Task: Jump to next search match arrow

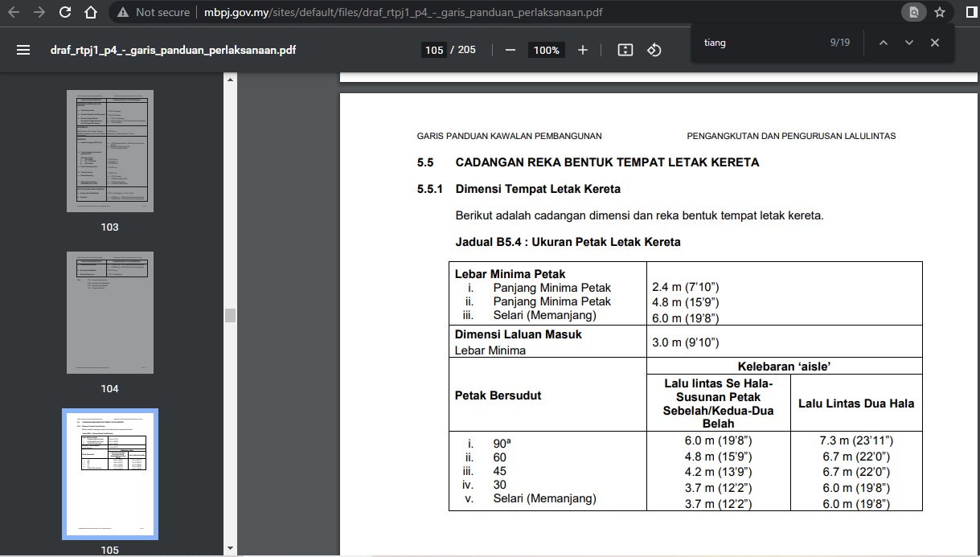Action: pyautogui.click(x=909, y=43)
